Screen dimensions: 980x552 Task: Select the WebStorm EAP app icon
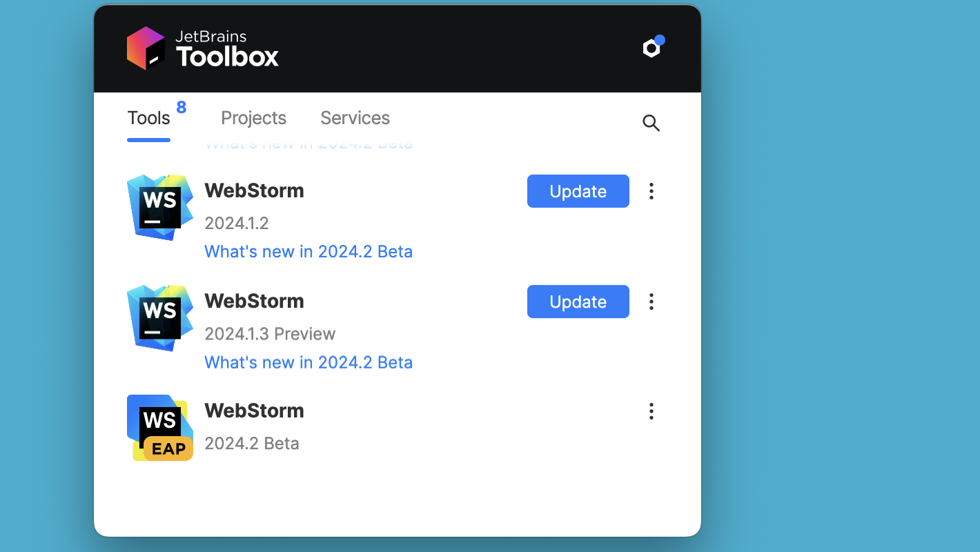[x=159, y=427]
